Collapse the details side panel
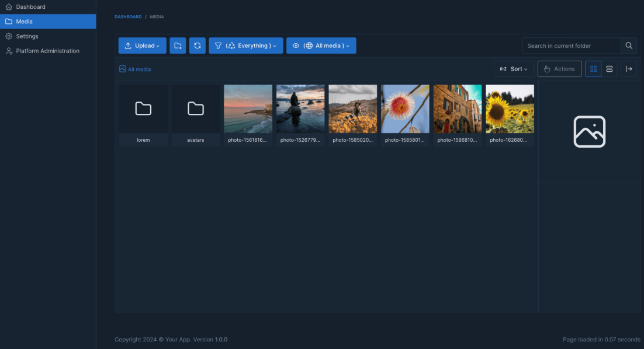644x349 pixels. tap(629, 69)
